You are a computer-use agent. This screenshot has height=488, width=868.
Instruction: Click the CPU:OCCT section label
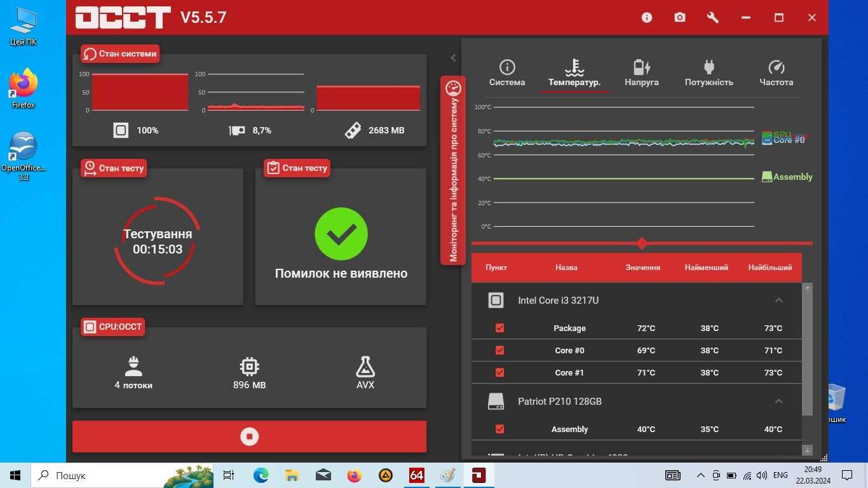(113, 327)
